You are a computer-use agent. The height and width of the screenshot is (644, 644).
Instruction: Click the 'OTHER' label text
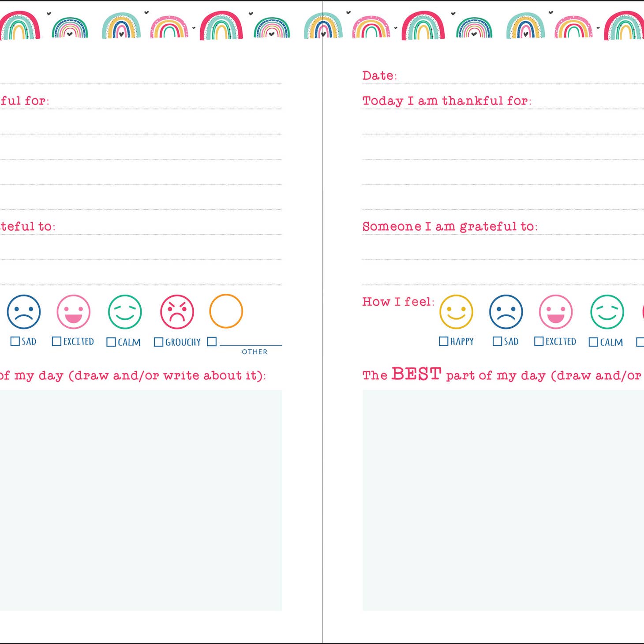(x=255, y=352)
